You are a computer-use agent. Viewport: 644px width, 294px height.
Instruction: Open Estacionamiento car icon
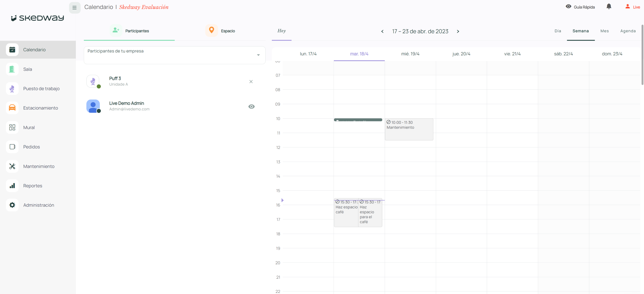(x=12, y=108)
